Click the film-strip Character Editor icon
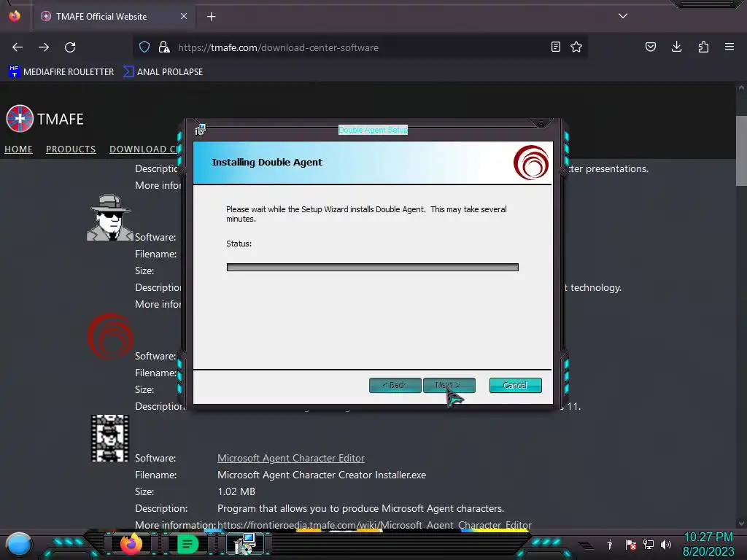 coord(110,438)
